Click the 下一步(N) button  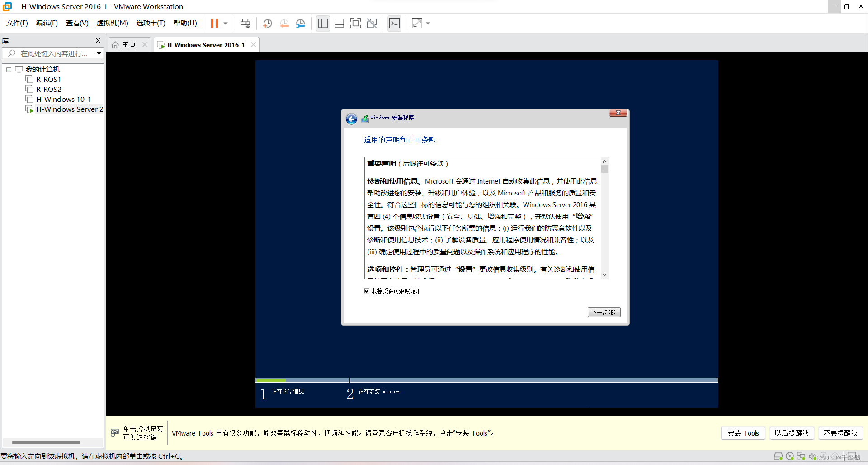604,312
